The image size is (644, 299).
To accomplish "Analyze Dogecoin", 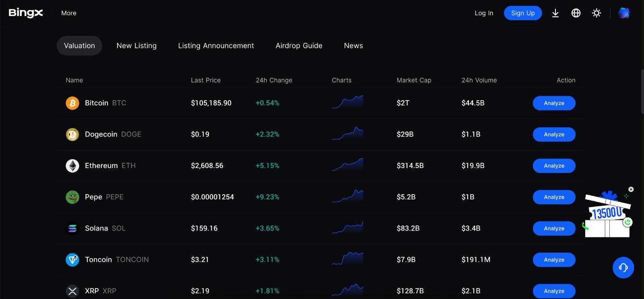I will (x=554, y=135).
